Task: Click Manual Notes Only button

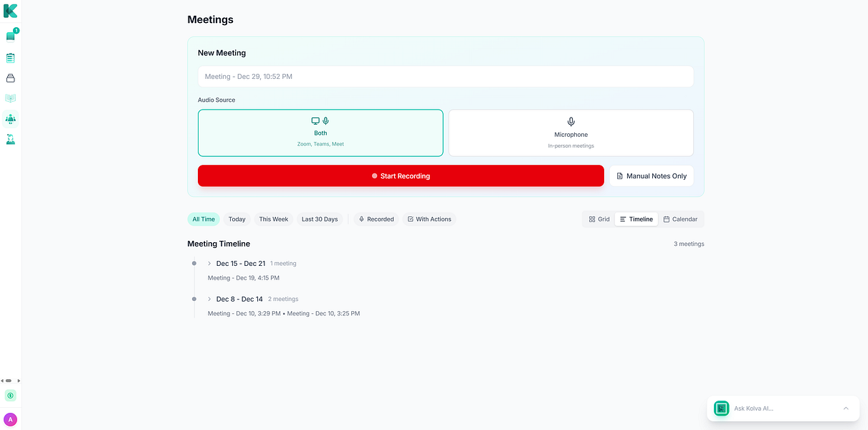Action: coord(652,176)
